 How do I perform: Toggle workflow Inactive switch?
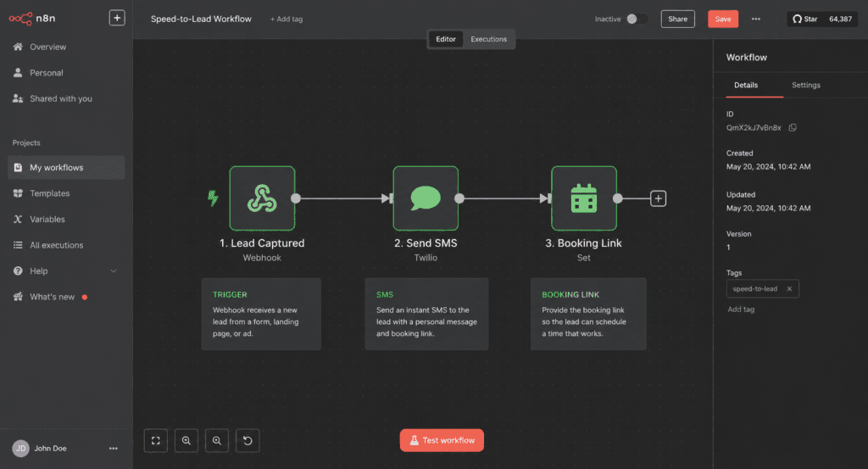tap(637, 19)
